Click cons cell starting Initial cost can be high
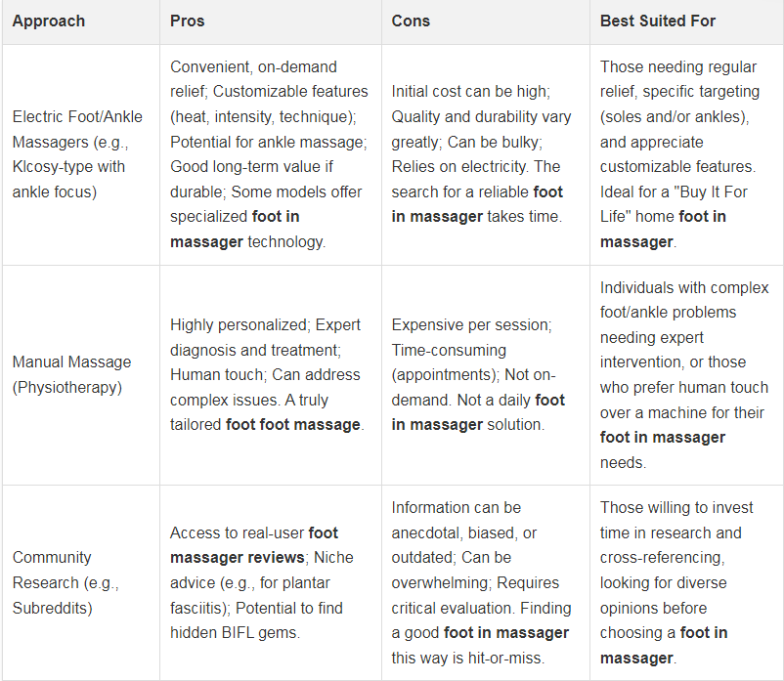 pyautogui.click(x=481, y=154)
